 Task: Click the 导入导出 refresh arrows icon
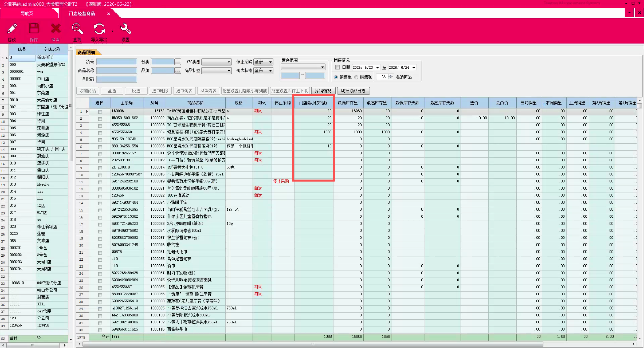tap(99, 29)
